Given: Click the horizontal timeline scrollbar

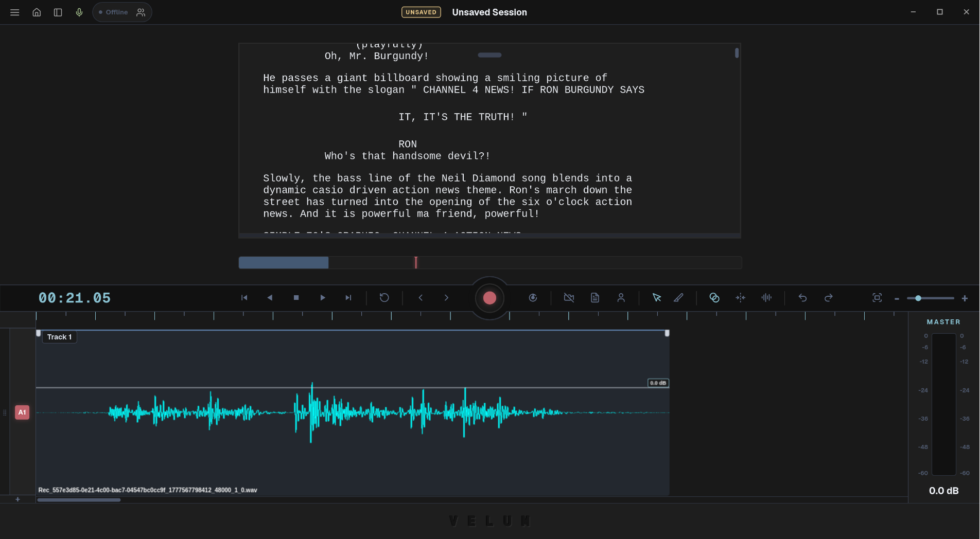Looking at the screenshot, I should (79, 500).
